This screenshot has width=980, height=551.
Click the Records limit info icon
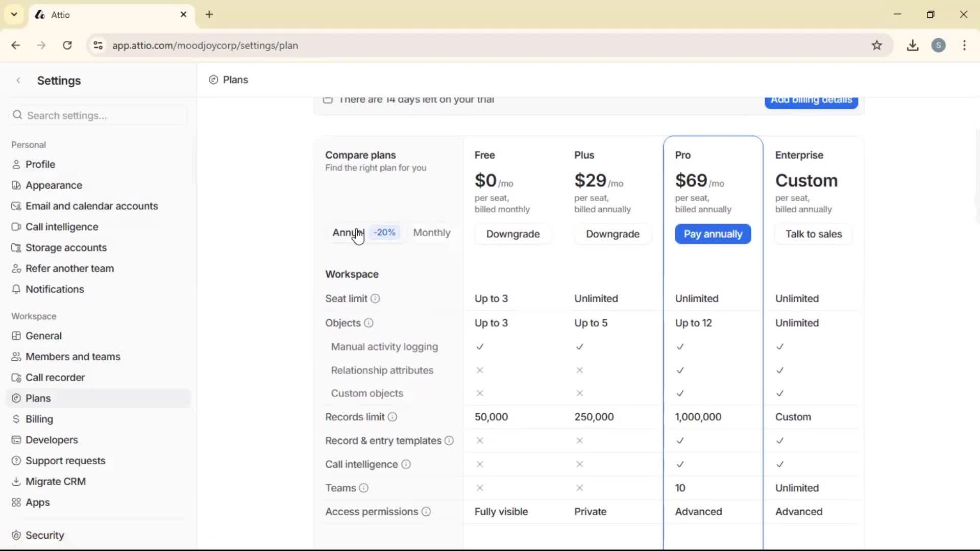[x=392, y=417]
